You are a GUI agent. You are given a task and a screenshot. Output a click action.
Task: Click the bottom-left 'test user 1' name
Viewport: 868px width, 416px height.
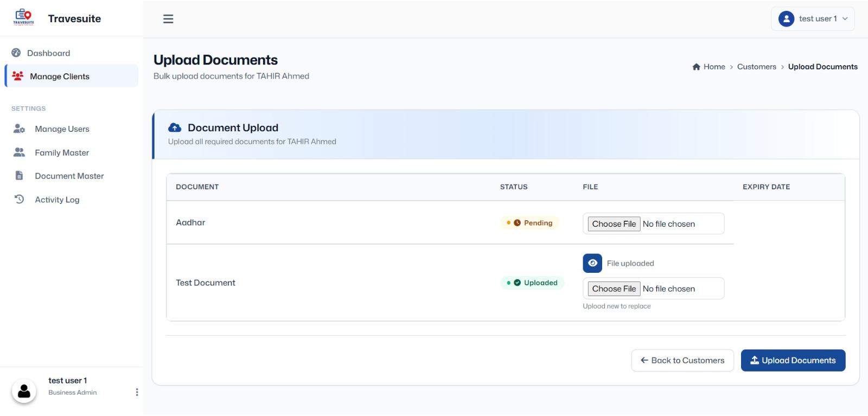[x=68, y=381]
